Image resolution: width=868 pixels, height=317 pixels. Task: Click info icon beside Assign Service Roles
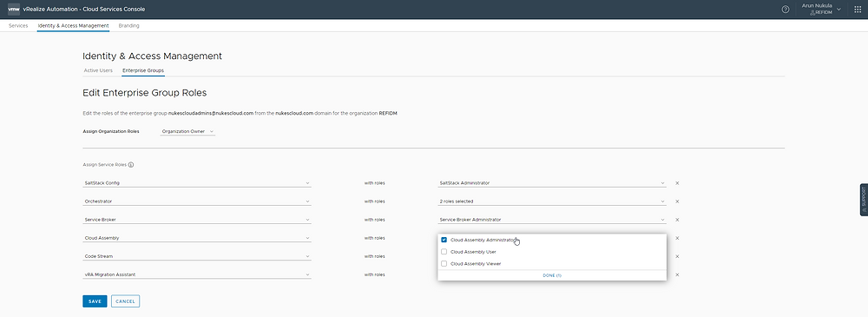pos(131,165)
